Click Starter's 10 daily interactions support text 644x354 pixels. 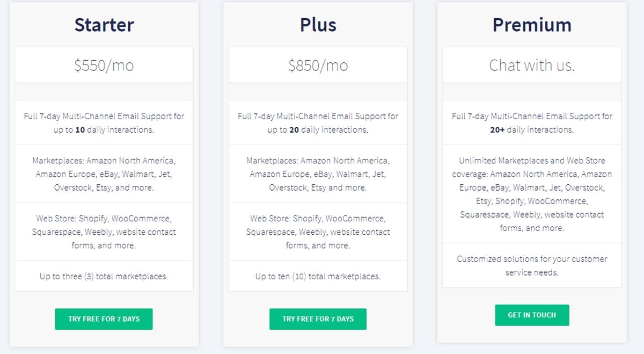click(104, 123)
